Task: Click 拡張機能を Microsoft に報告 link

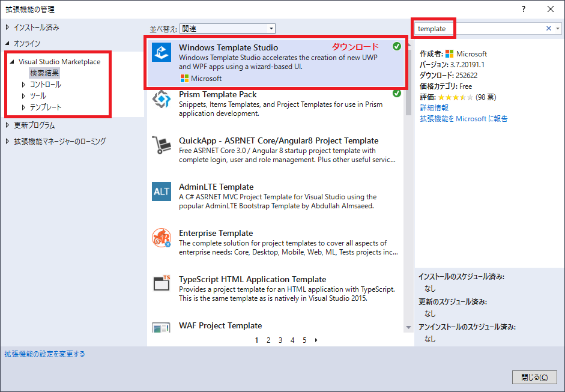Action: [x=464, y=118]
